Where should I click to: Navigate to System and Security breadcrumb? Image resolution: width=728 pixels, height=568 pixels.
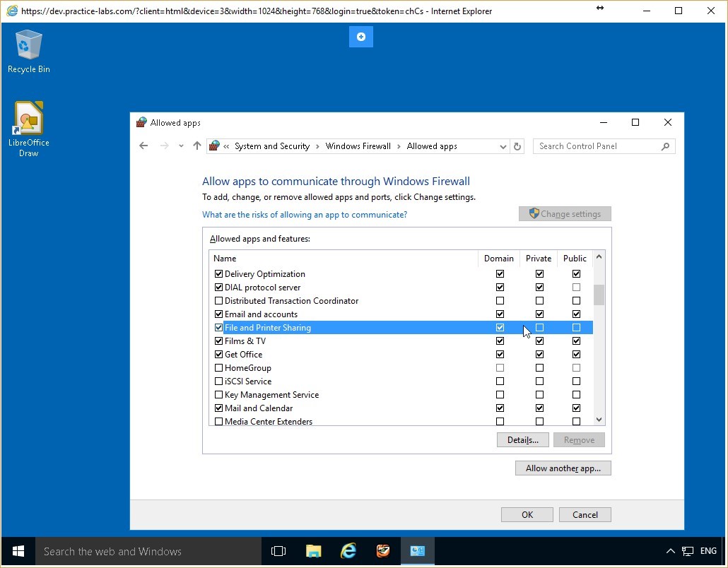click(x=272, y=146)
